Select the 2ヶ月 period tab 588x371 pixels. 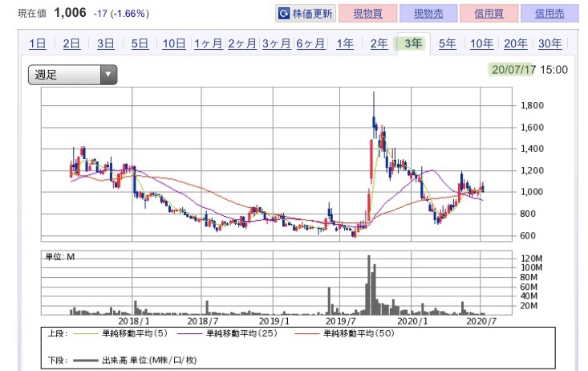tap(242, 43)
